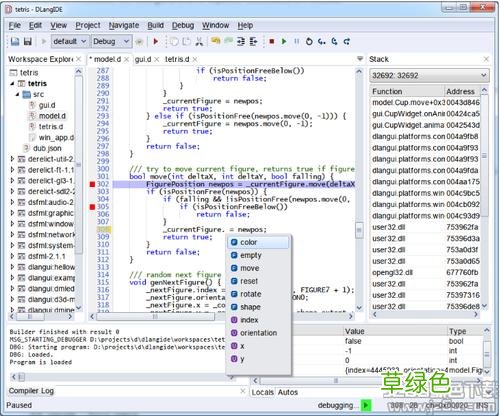Screen dimensions: 500x416
Task: Click the Restart debugging circular arrow icon
Action: point(309,41)
